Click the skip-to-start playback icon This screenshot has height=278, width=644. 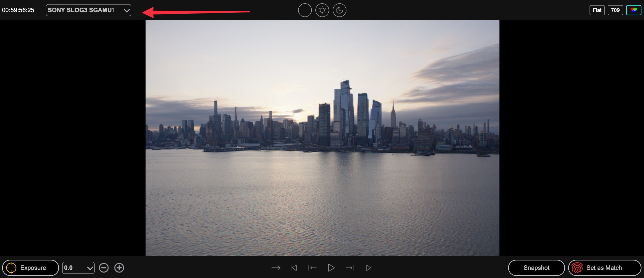point(294,268)
